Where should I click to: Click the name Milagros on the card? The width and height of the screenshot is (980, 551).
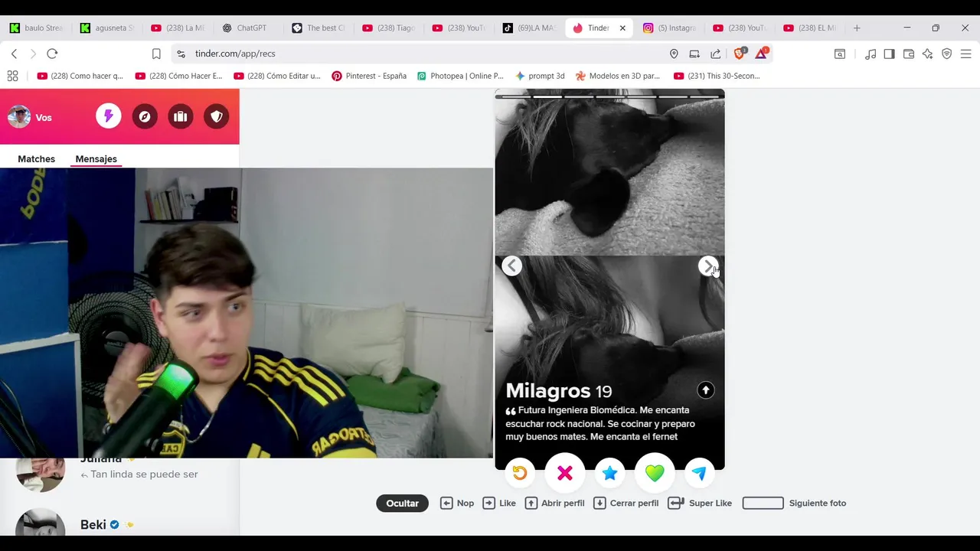point(548,391)
